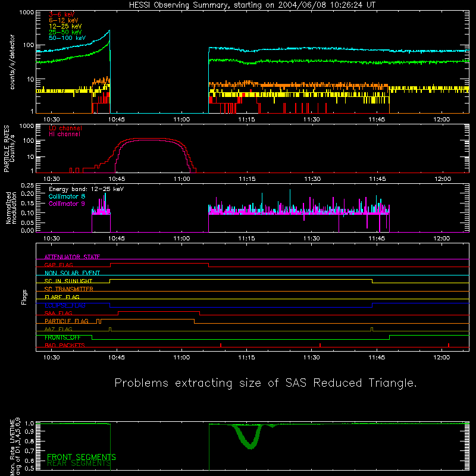Click the Normalized modulation axis label
The width and height of the screenshot is (476, 476).
pyautogui.click(x=11, y=208)
